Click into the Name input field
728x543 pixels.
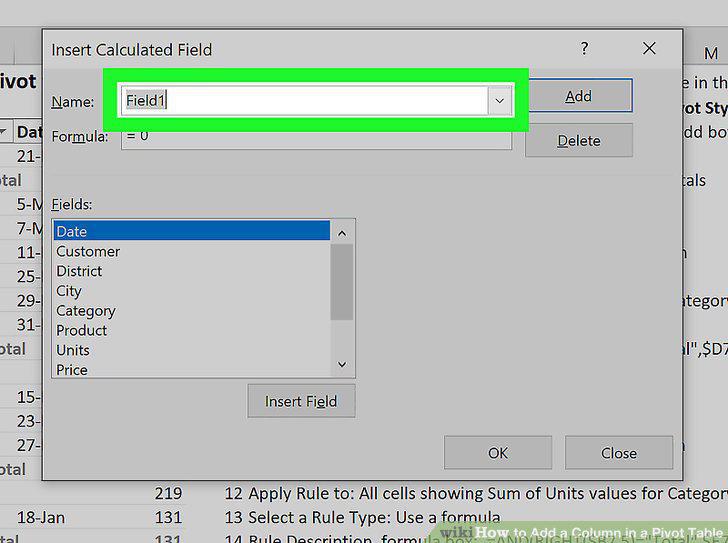point(305,100)
